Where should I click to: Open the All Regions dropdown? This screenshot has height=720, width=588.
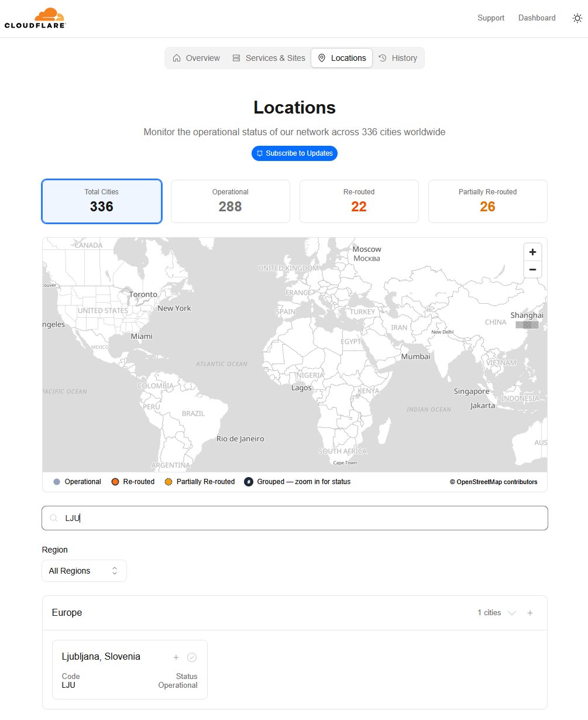click(x=84, y=571)
